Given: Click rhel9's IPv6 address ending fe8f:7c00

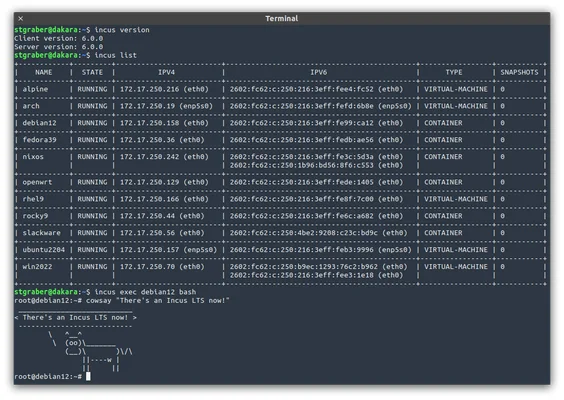Looking at the screenshot, I should [302, 199].
